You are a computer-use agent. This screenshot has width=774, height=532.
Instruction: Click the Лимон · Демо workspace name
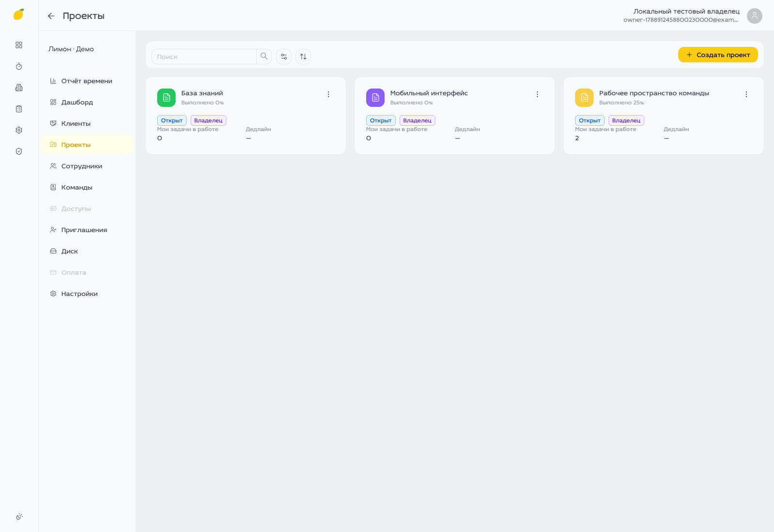pos(71,49)
